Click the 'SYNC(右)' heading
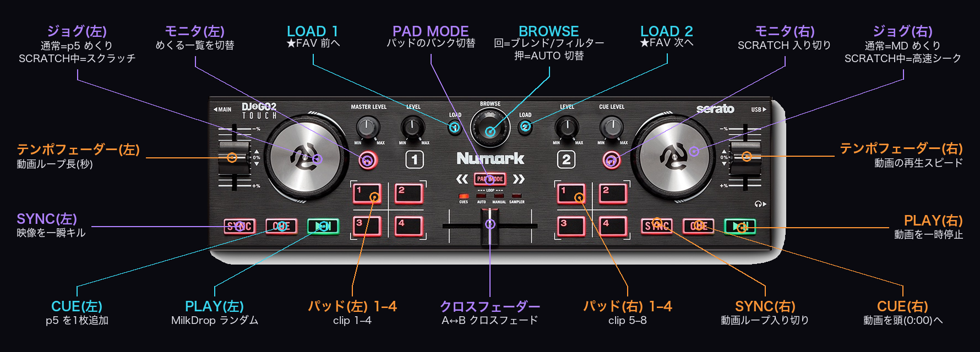This screenshot has width=980, height=352. pos(765,306)
